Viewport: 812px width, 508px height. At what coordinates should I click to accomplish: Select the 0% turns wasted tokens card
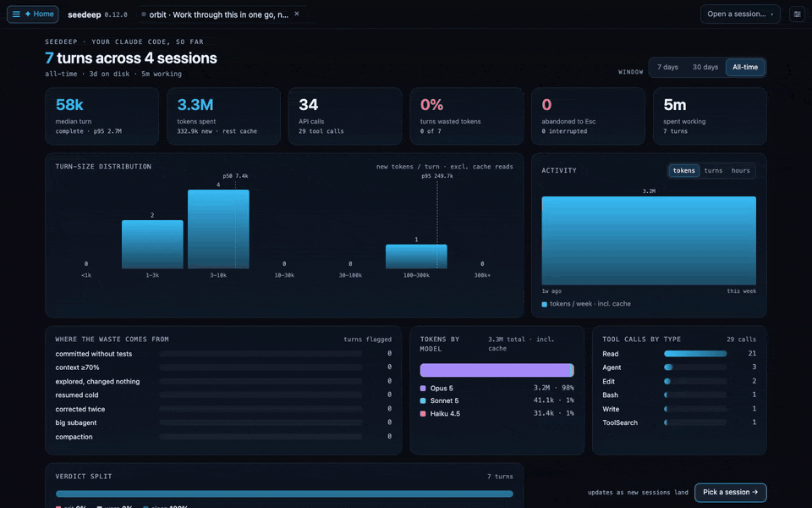point(467,116)
